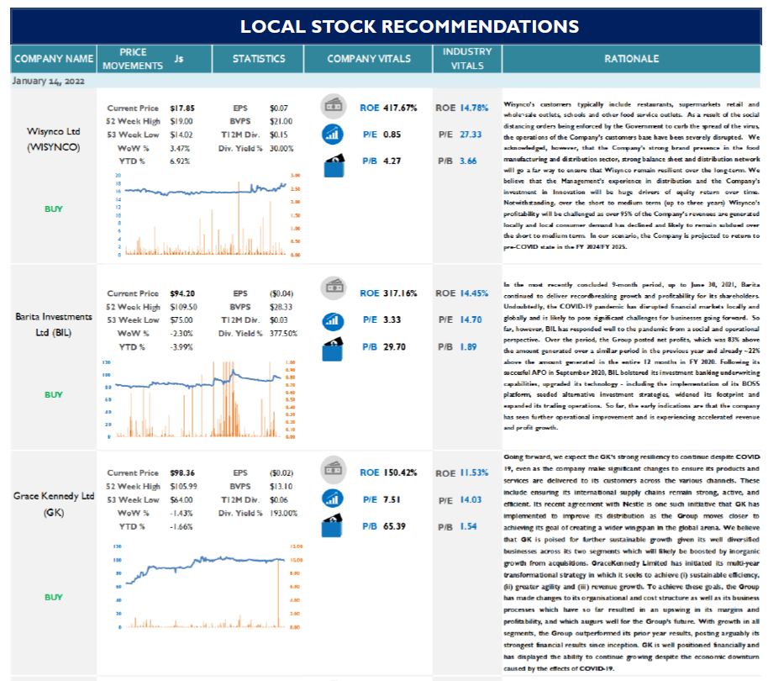Click Wisynco industry P/E 27.33
The image size is (784, 681).
[x=471, y=135]
